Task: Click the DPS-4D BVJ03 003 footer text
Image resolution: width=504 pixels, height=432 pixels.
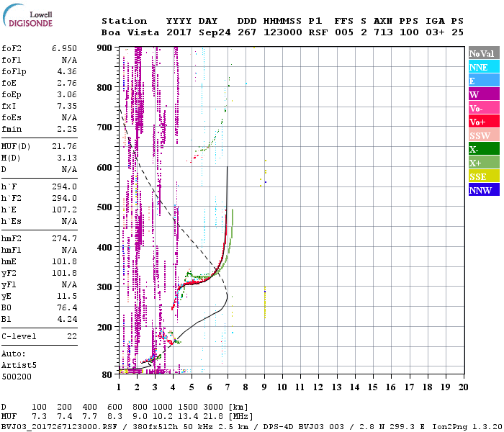Action: tap(303, 427)
